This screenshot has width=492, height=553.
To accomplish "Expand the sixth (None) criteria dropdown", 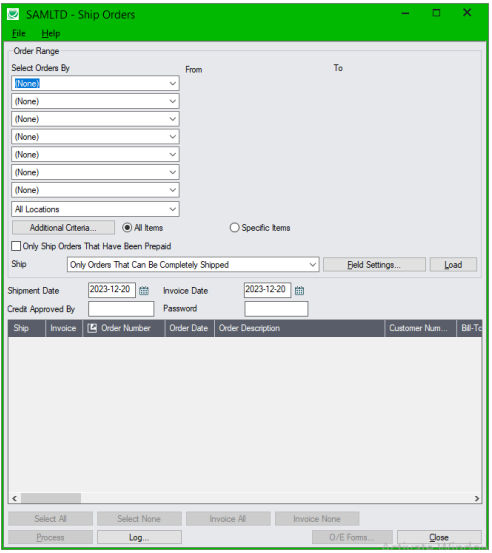I will pyautogui.click(x=172, y=172).
